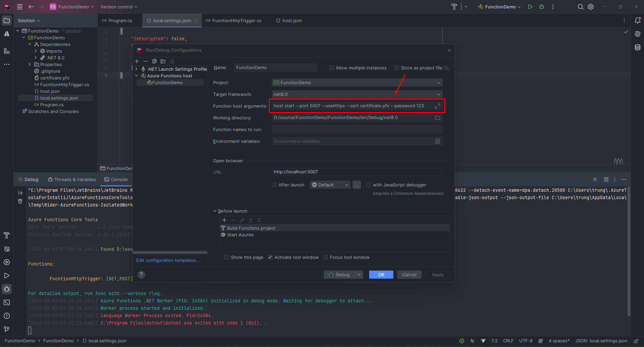The width and height of the screenshot is (644, 347).
Task: Enable Allow multiple instances
Action: pos(332,68)
